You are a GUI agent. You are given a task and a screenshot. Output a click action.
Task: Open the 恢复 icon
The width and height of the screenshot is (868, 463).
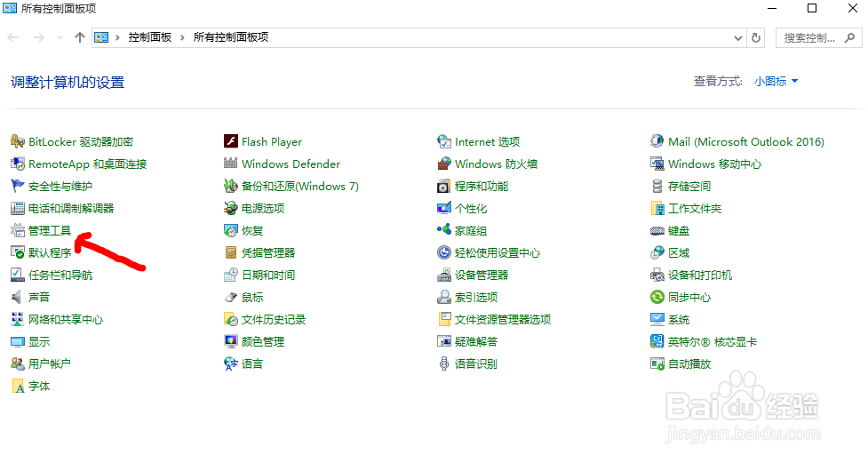tap(231, 230)
